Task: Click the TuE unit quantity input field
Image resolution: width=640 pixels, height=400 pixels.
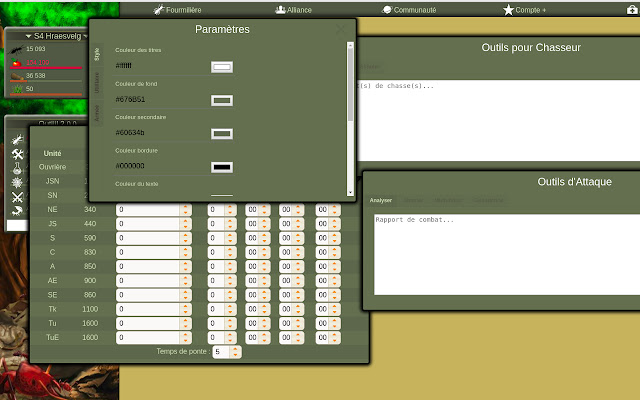Action: [148, 338]
